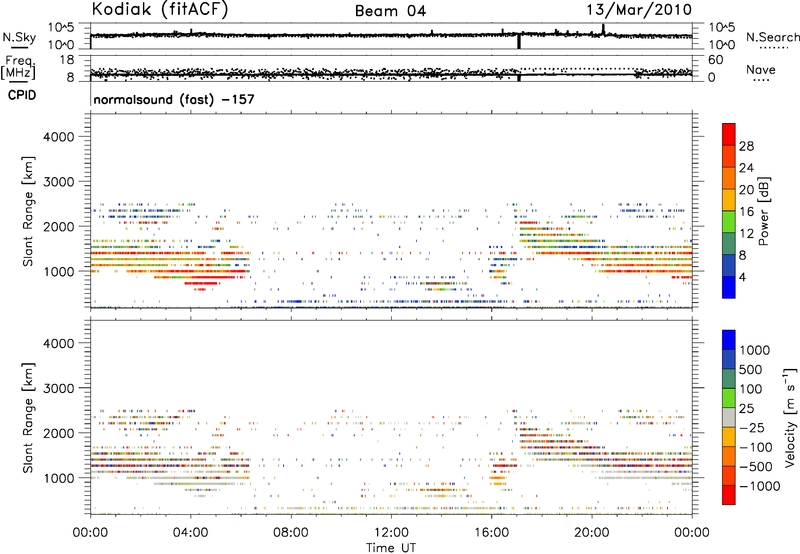Click the "1000" range tick in the velocity panel
Viewport: 800px width, 554px height.
59,478
